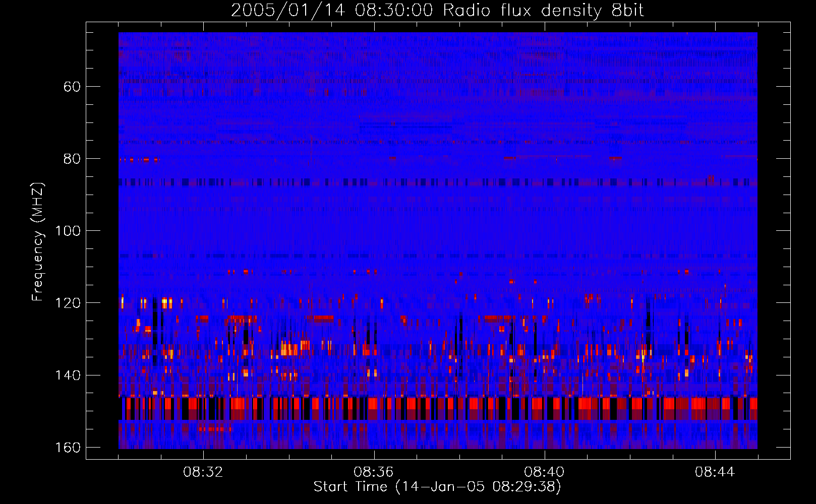Click the 100 frequency tick label

68,231
